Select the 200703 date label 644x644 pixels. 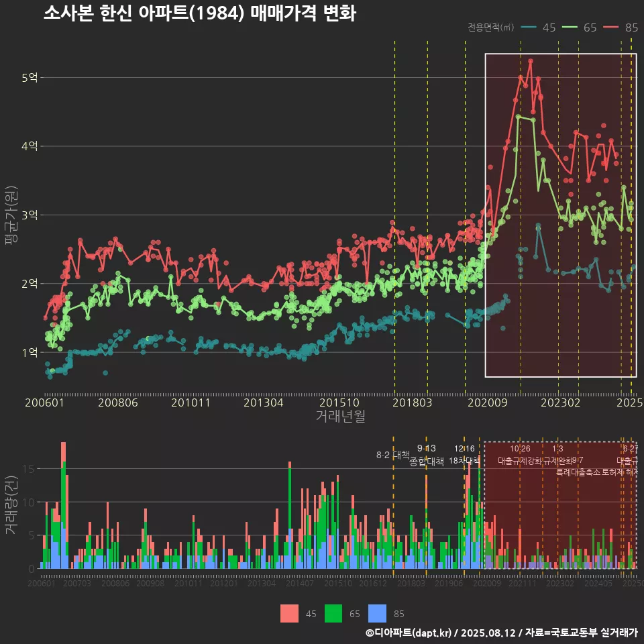[x=77, y=583]
